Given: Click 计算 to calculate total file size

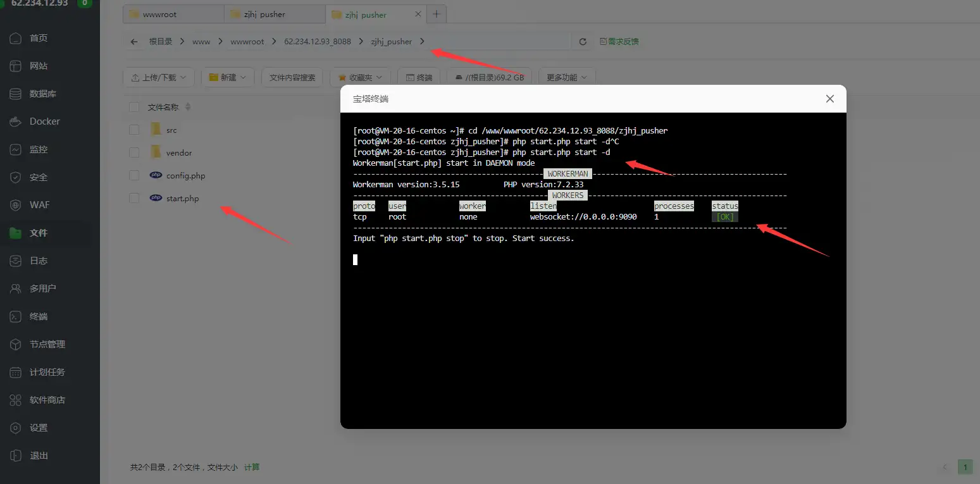Looking at the screenshot, I should pyautogui.click(x=251, y=467).
